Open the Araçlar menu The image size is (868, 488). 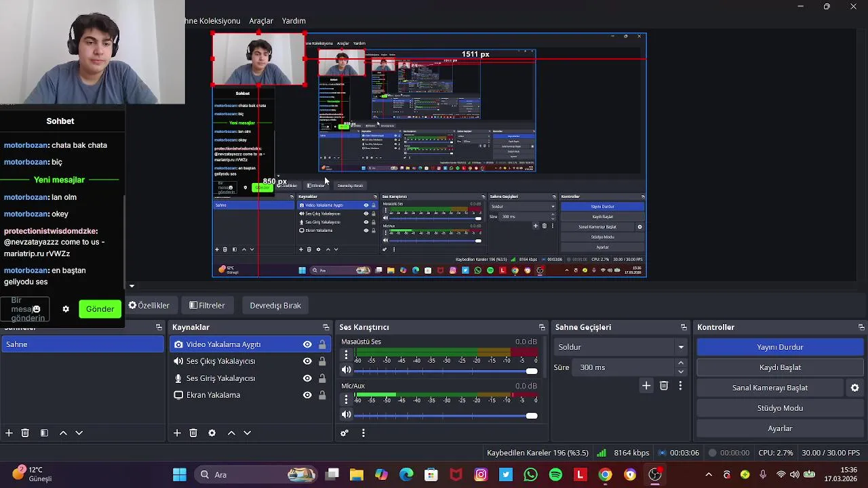pyautogui.click(x=261, y=21)
